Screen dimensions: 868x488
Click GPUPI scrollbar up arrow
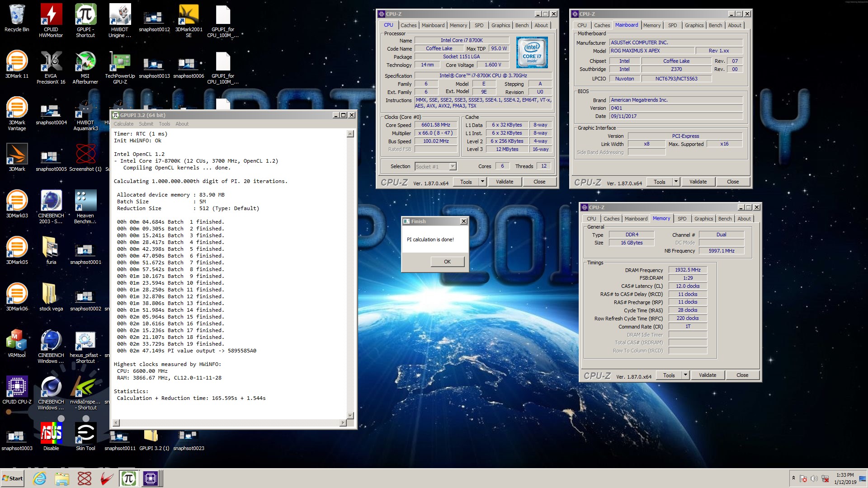click(350, 134)
